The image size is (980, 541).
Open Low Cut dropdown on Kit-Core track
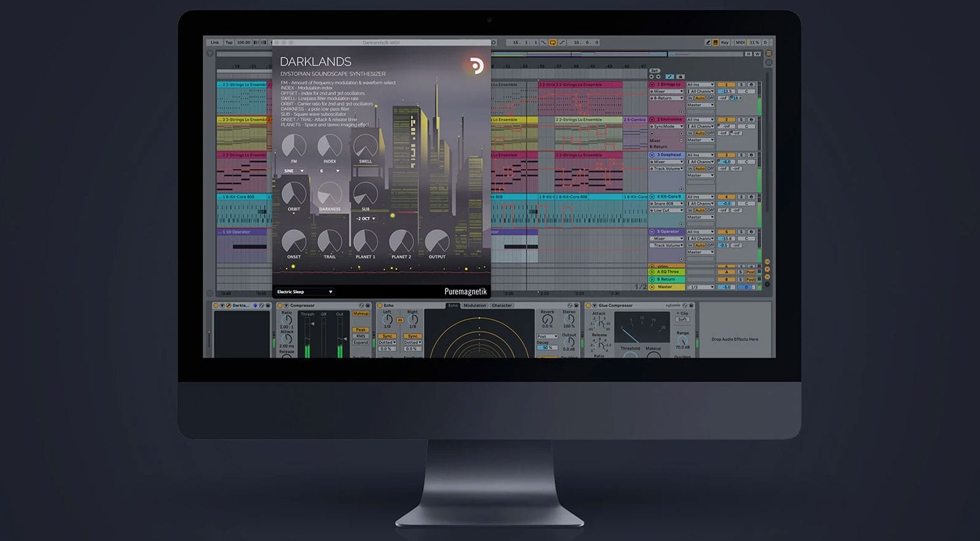pyautogui.click(x=666, y=211)
